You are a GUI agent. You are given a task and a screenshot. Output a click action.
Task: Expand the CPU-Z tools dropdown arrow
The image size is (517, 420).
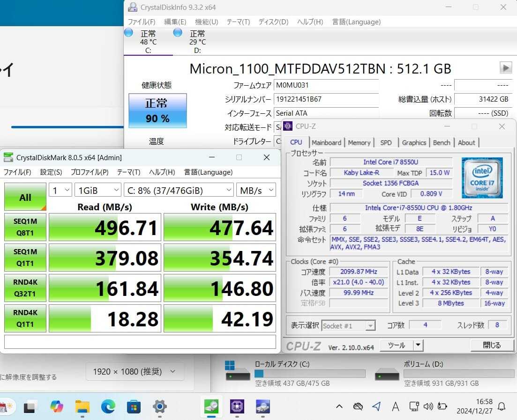(418, 345)
